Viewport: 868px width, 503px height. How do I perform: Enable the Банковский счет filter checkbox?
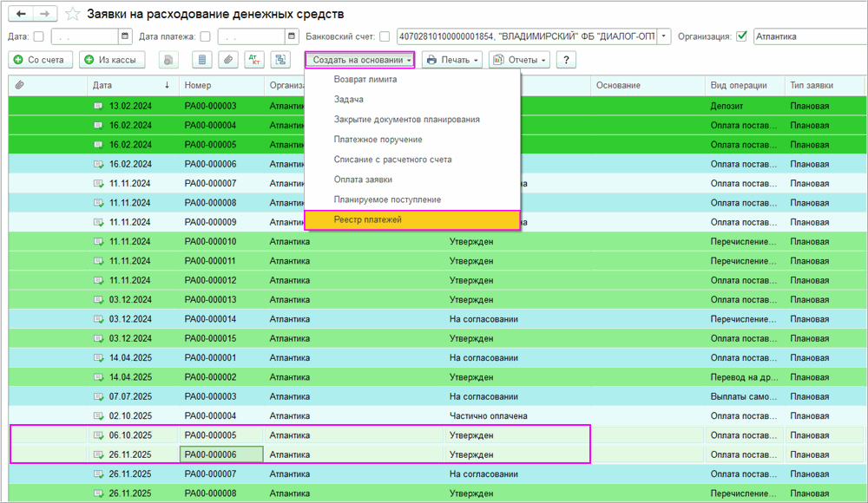tap(385, 36)
